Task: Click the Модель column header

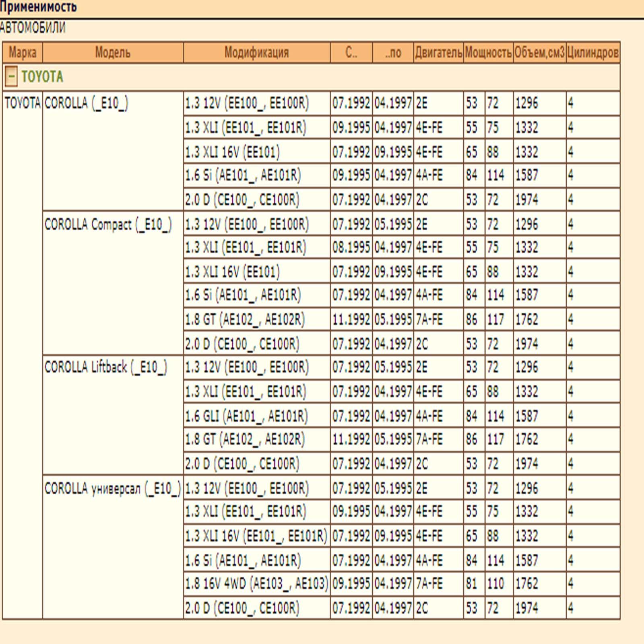Action: point(113,53)
